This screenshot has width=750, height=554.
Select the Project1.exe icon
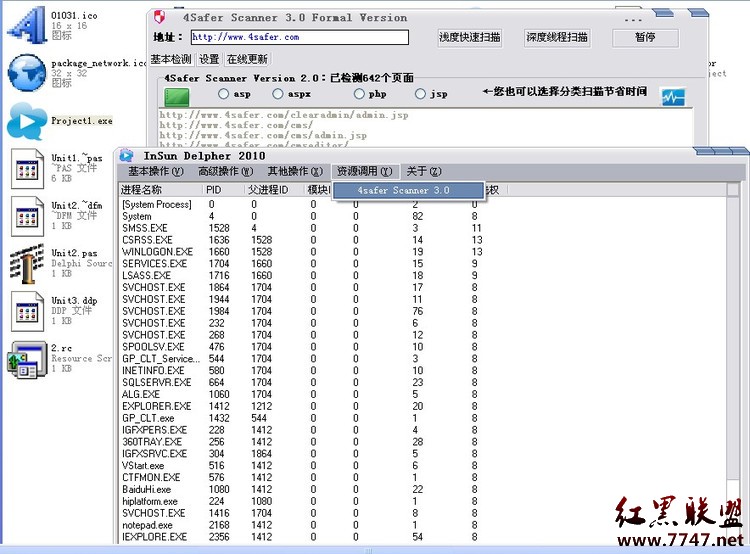point(27,121)
